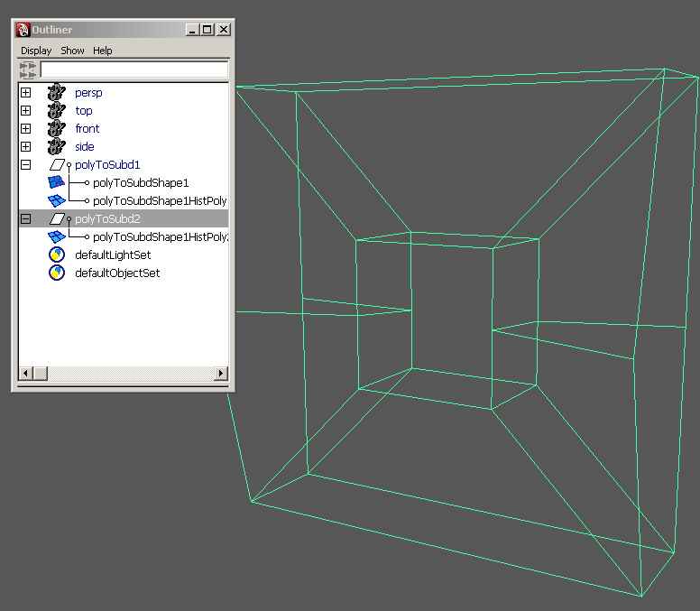
Task: Click the side camera icon
Action: tap(56, 146)
